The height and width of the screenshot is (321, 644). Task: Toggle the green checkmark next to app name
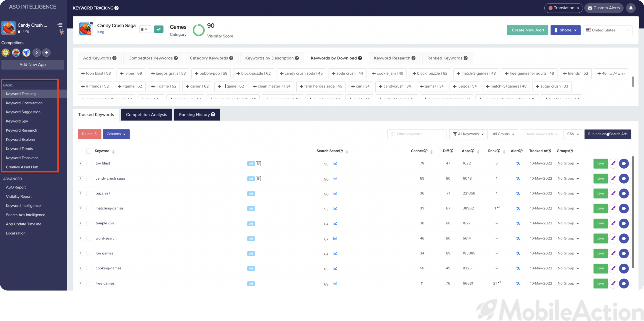[158, 29]
